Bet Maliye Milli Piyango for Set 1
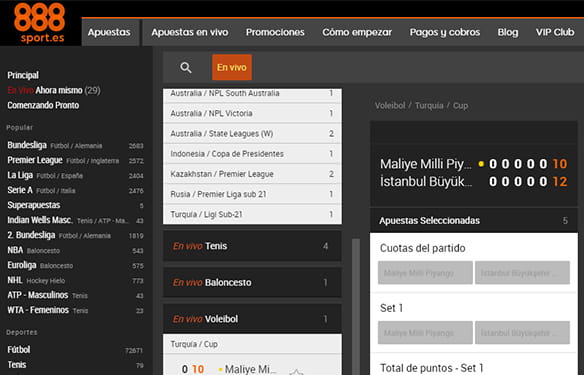The image size is (584, 375). (425, 333)
